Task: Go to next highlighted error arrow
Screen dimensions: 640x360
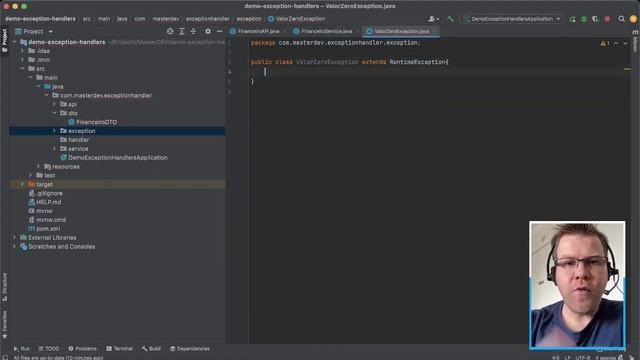Action: (625, 43)
